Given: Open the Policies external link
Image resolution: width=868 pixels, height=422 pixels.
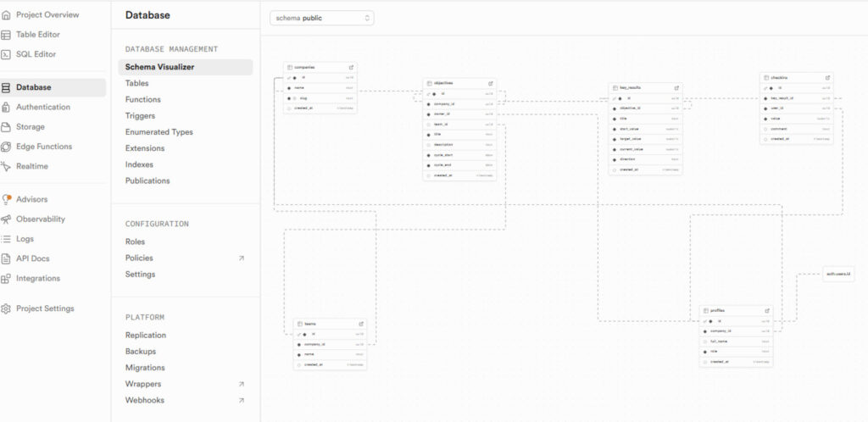Looking at the screenshot, I should click(x=241, y=258).
